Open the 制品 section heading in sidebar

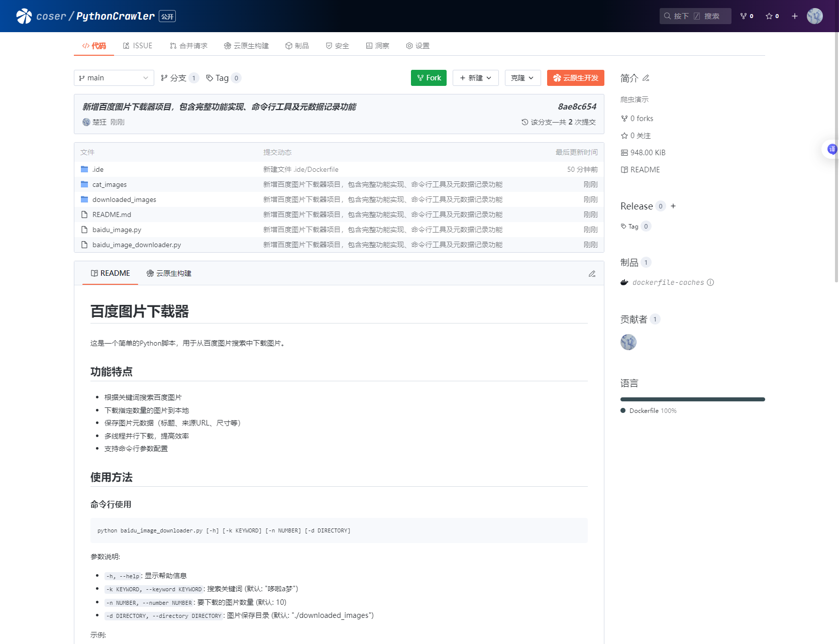point(629,262)
